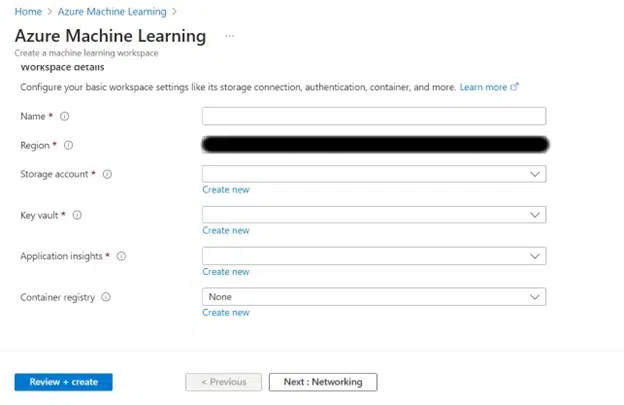Open the Application insights dropdown
624x405 pixels.
click(374, 256)
